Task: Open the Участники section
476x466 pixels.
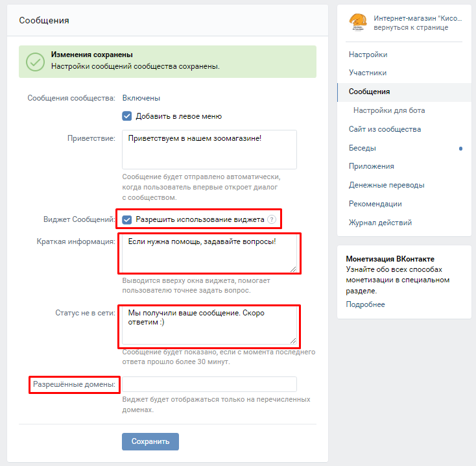Action: click(x=368, y=73)
